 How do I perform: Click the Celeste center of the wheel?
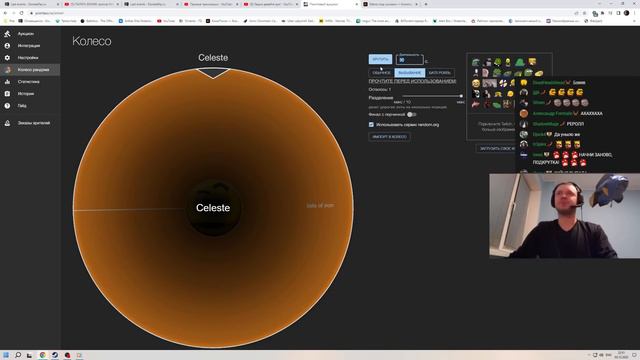[213, 208]
